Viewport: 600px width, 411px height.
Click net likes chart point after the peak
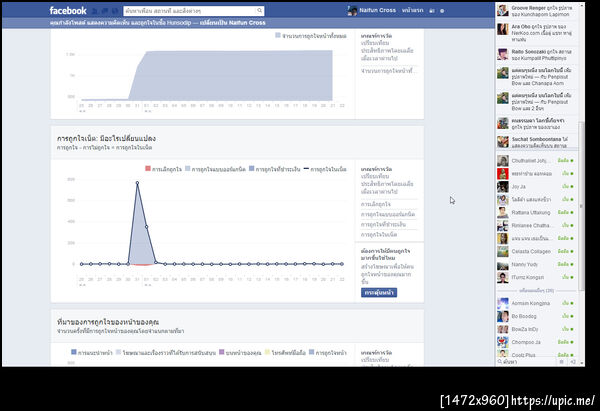pyautogui.click(x=147, y=227)
